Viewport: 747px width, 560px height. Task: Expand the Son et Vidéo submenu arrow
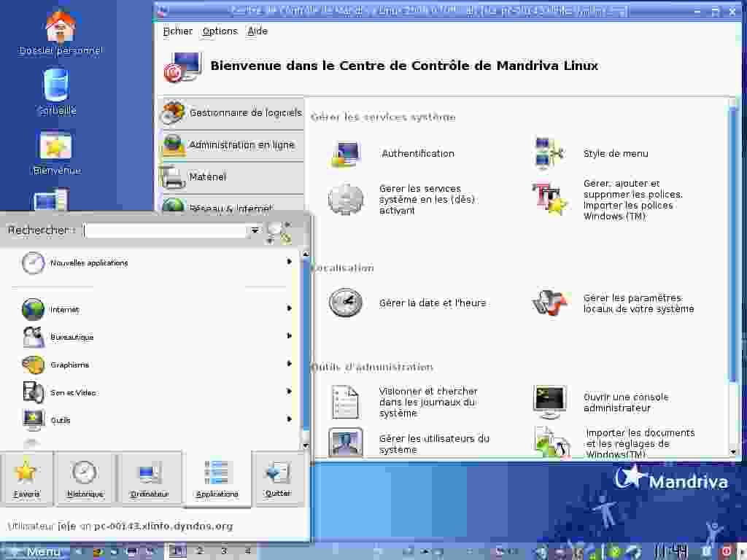pyautogui.click(x=289, y=391)
